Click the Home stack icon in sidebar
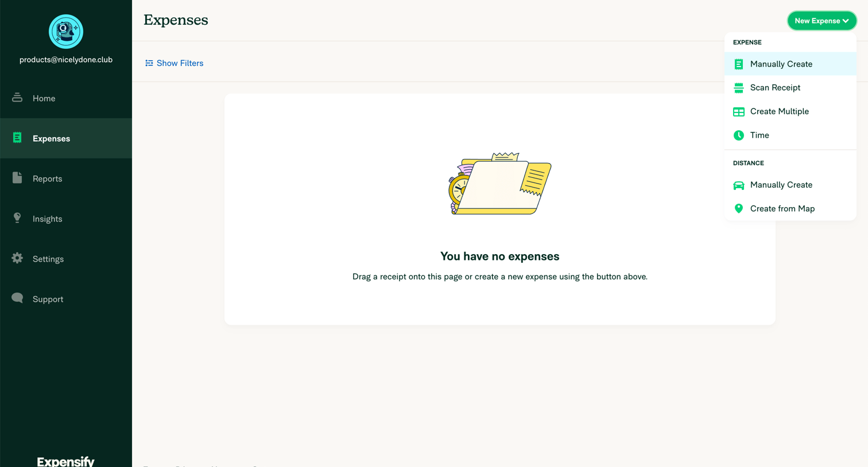Viewport: 868px width, 467px height. pos(17,98)
